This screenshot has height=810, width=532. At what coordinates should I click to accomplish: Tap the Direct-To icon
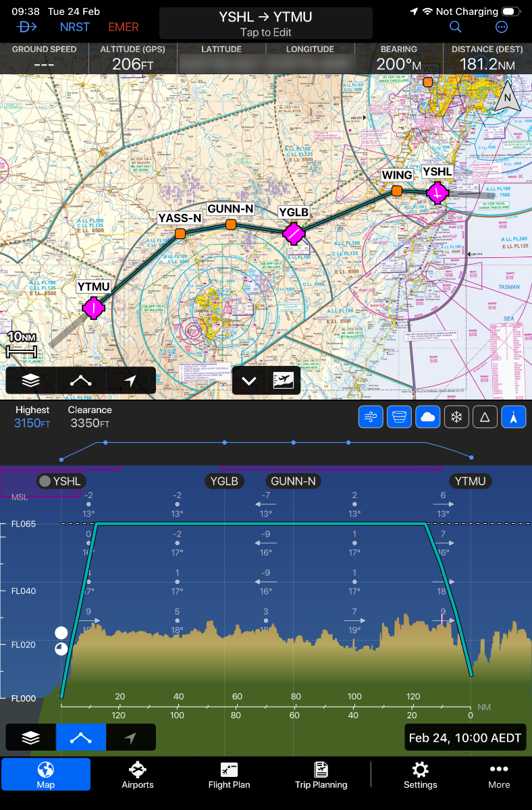[27, 27]
